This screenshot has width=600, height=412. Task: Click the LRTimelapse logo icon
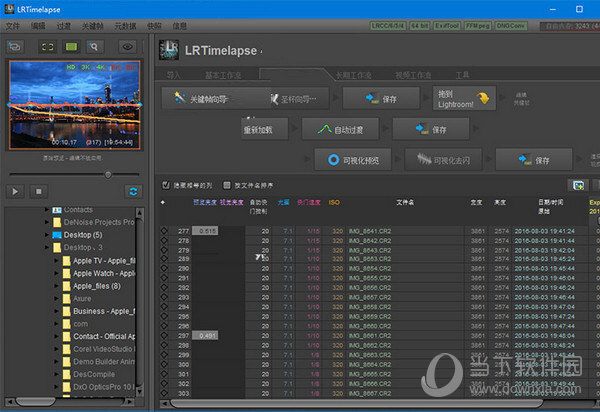[x=169, y=50]
